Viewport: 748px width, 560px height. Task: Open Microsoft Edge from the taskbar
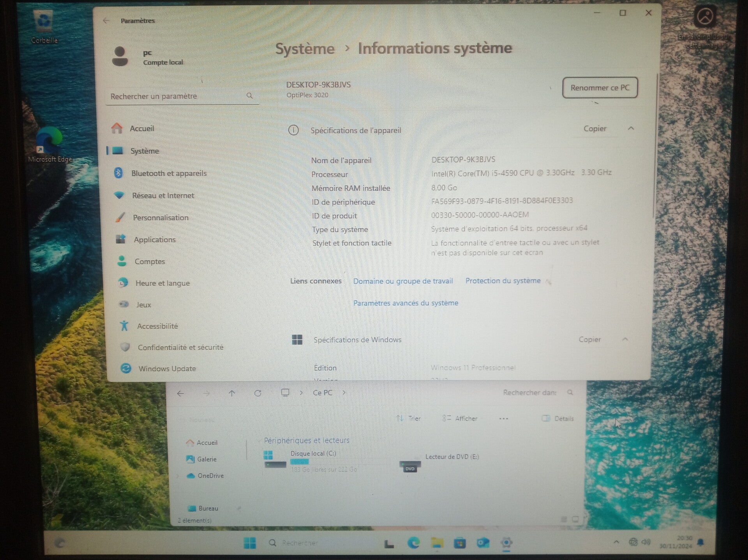point(413,543)
